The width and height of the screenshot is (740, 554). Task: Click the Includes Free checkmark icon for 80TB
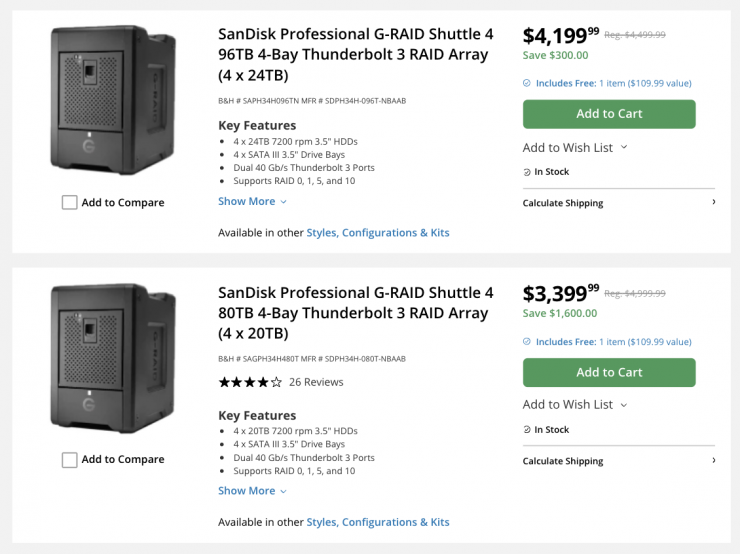[527, 341]
